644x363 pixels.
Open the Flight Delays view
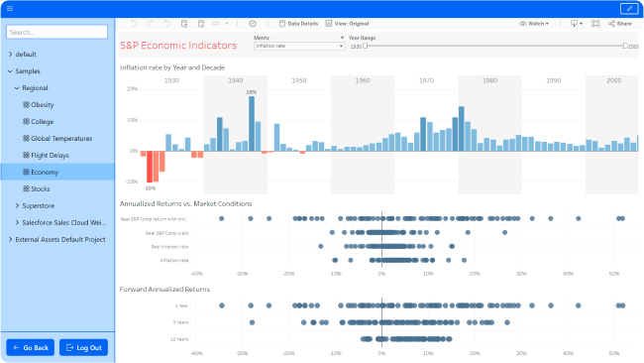[x=50, y=156]
